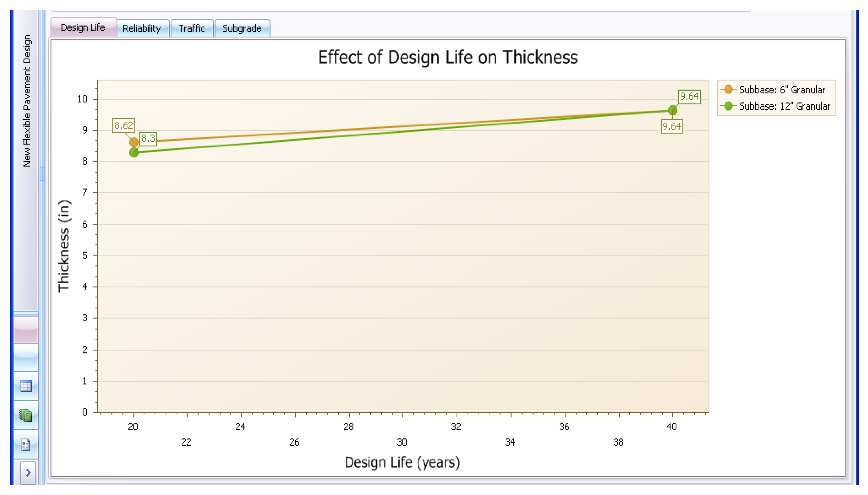Click the table grid icon in sidebar
Image resolution: width=868 pixels, height=495 pixels.
click(x=26, y=386)
